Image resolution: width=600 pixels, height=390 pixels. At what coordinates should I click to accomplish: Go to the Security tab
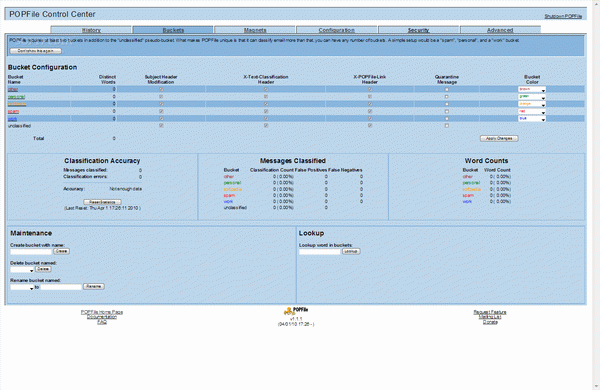coord(419,30)
